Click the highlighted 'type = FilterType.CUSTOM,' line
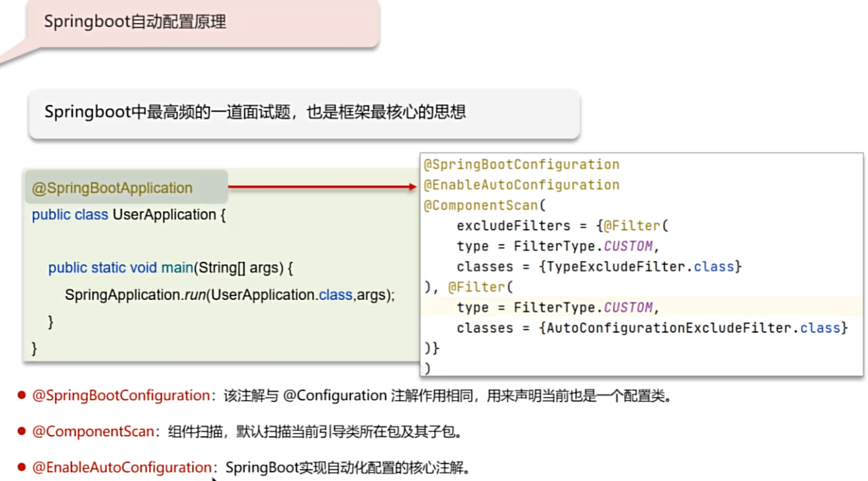The width and height of the screenshot is (868, 481). click(558, 307)
